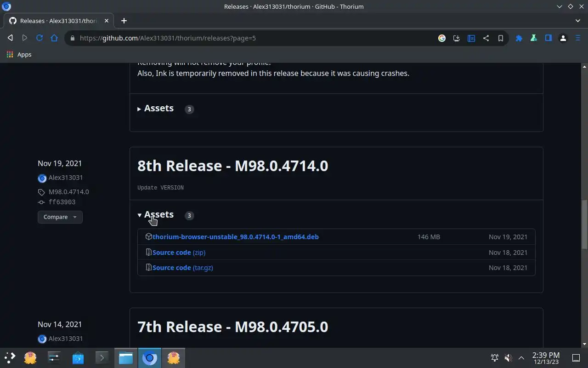Focus the Thorium browser in taskbar
The image size is (588, 368).
tap(150, 357)
